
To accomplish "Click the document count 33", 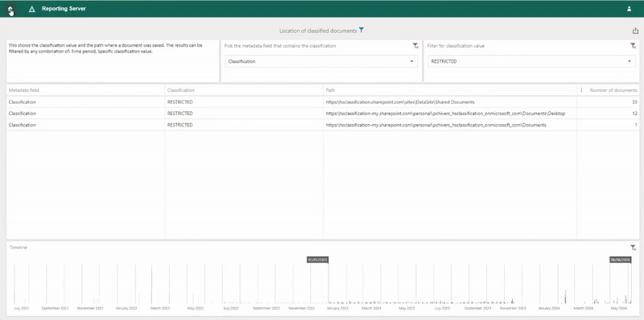I will coord(634,102).
